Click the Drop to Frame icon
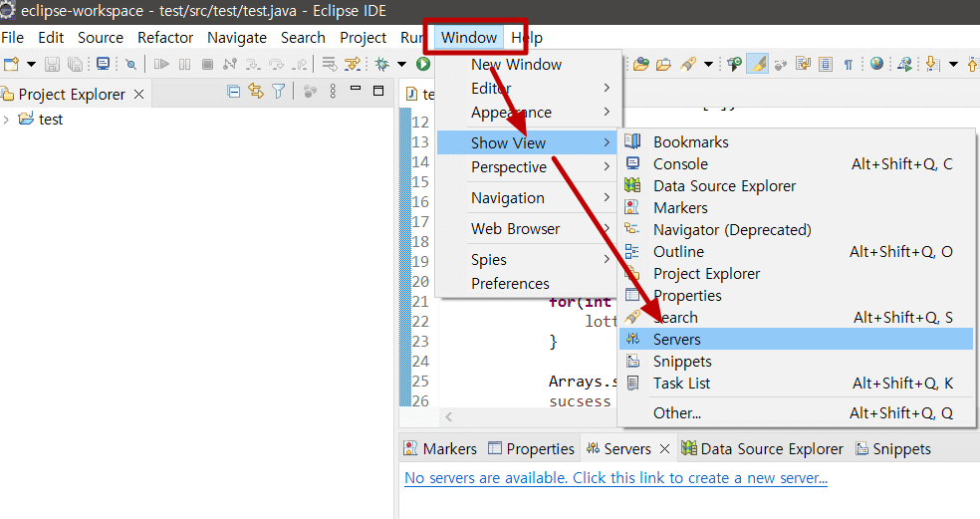The height and width of the screenshot is (519, 980). pos(329,64)
